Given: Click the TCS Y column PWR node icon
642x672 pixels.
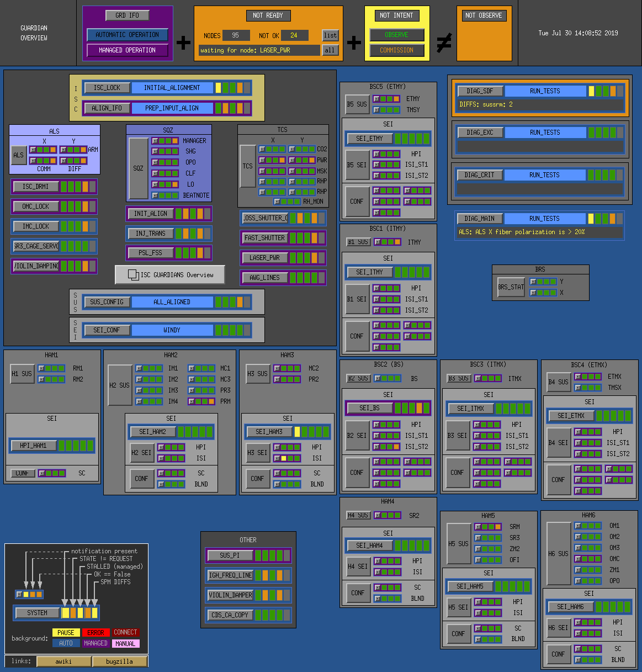Looking at the screenshot, I should [293, 160].
